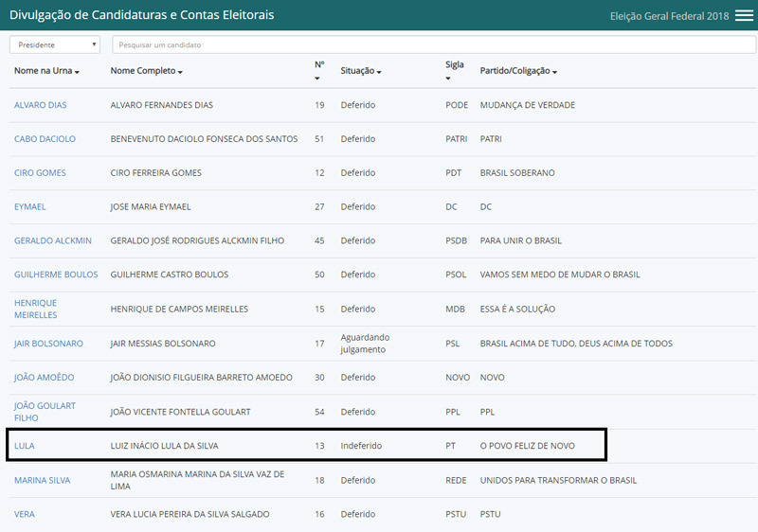The image size is (758, 532).
Task: Focus the Pesquisar um candidato search field
Action: pyautogui.click(x=434, y=44)
